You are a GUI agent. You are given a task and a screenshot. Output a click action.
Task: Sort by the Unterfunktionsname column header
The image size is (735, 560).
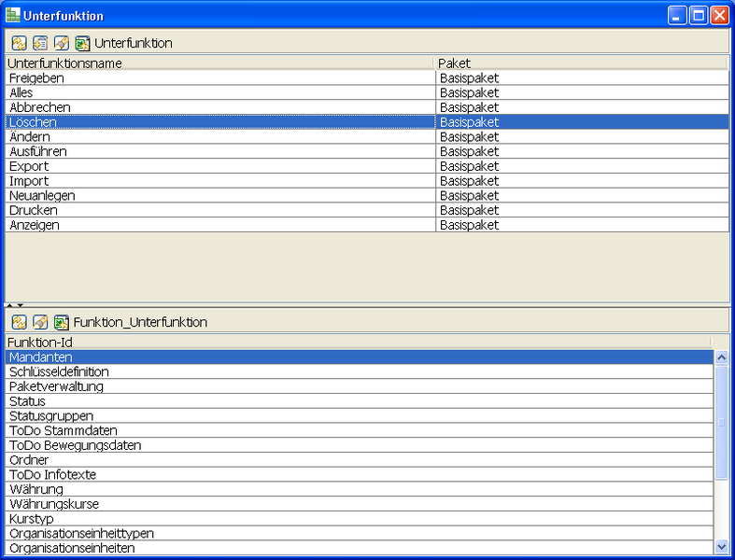[219, 63]
